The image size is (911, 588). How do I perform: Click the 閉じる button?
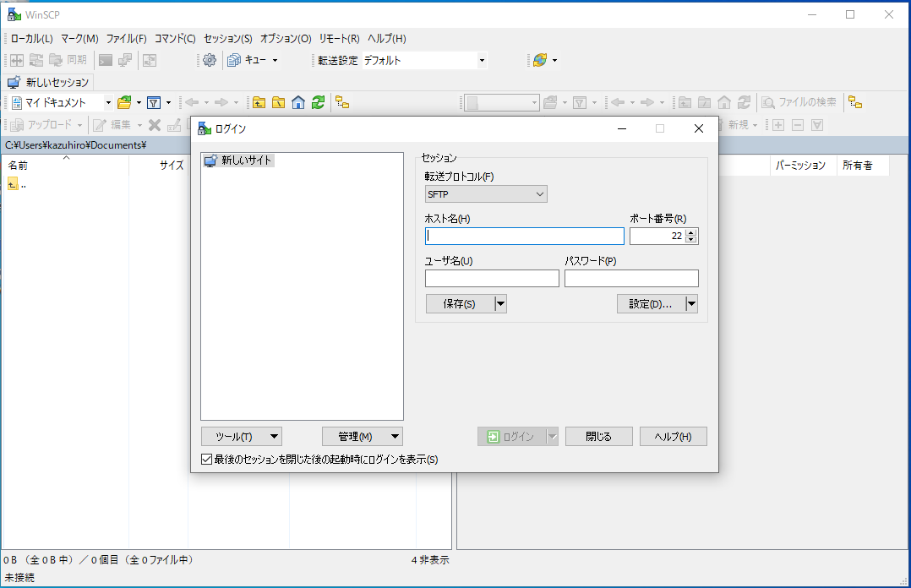click(x=599, y=437)
